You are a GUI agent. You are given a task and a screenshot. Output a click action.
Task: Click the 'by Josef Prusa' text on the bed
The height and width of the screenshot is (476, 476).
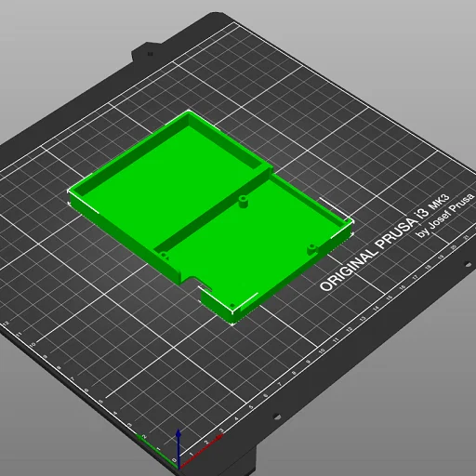click(445, 216)
